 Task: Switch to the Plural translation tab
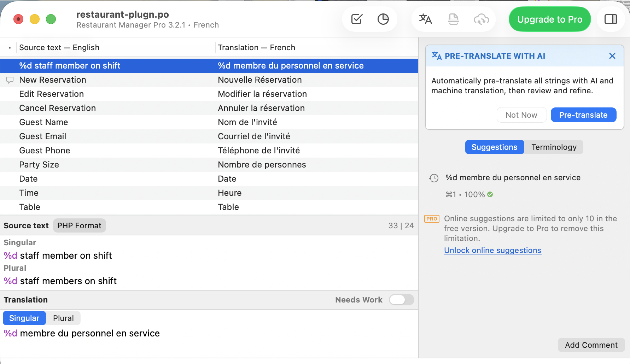coord(63,318)
